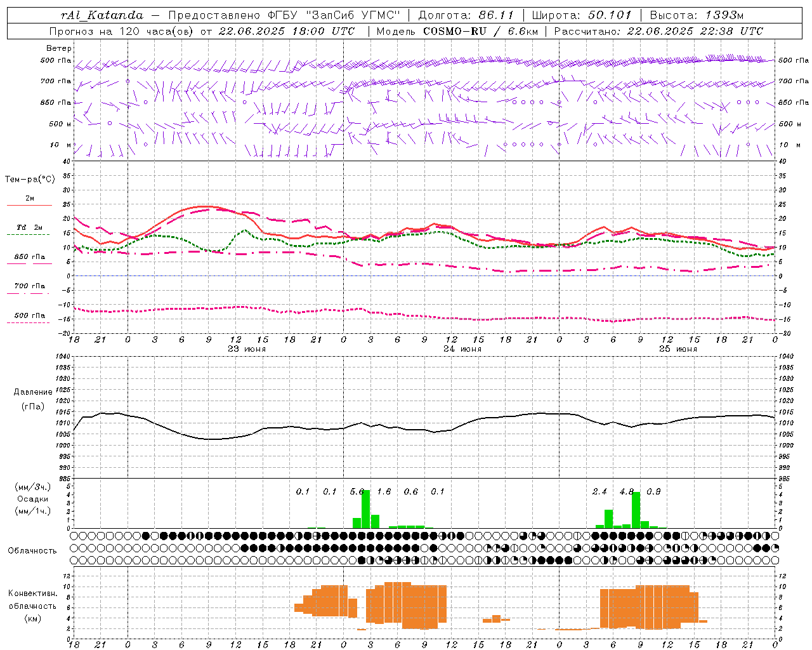Select the 700 гПа temperature legend entry
812x650 pixels.
[30, 286]
